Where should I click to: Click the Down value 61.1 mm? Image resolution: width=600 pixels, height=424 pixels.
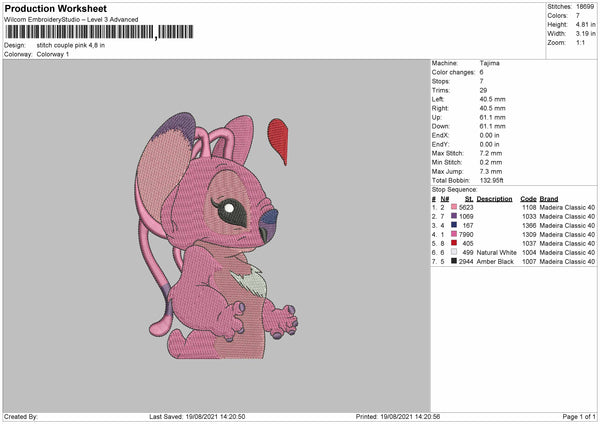(x=492, y=126)
